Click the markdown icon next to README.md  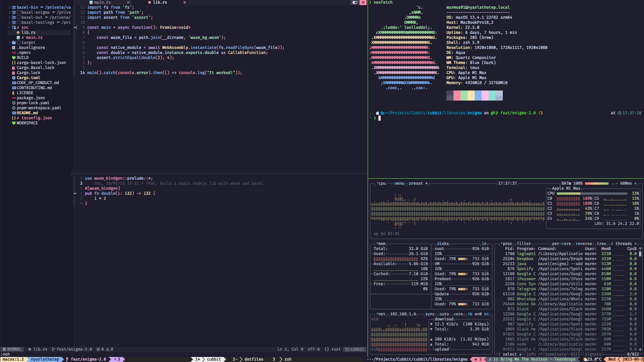click(14, 113)
